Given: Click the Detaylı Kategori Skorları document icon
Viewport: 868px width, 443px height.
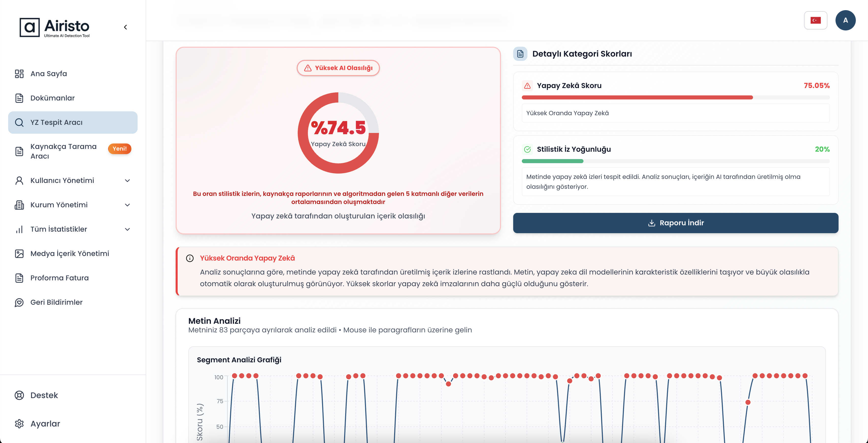Looking at the screenshot, I should 520,54.
